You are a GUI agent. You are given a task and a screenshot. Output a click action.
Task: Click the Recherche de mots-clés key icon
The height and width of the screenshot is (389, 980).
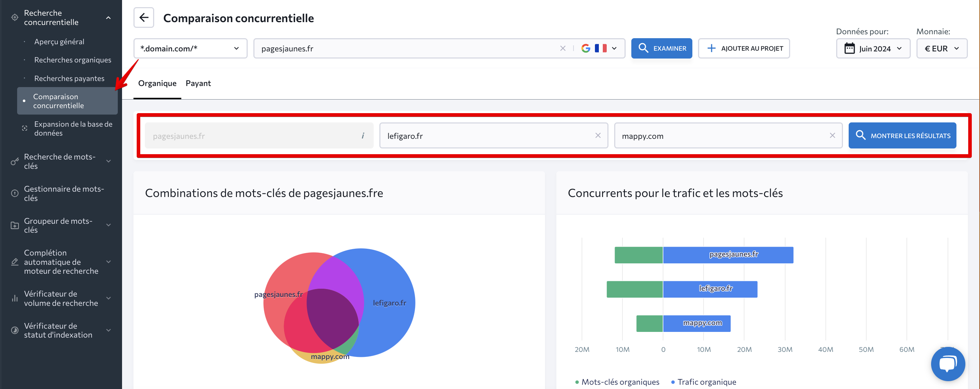pos(15,161)
